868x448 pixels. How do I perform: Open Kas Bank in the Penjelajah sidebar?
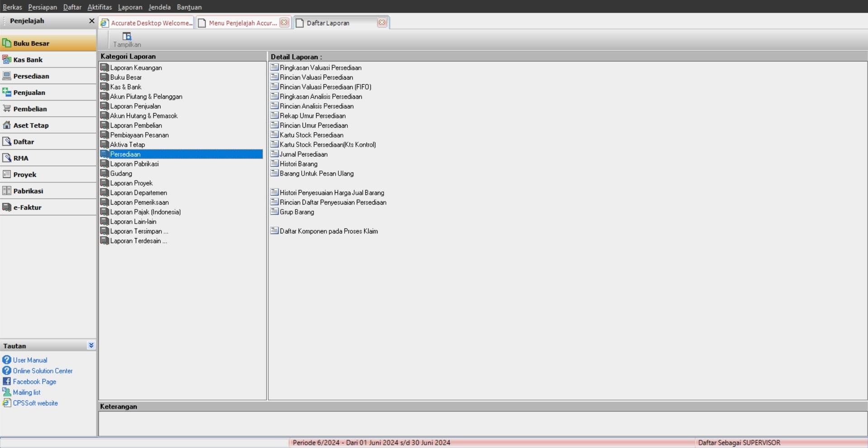tap(28, 60)
